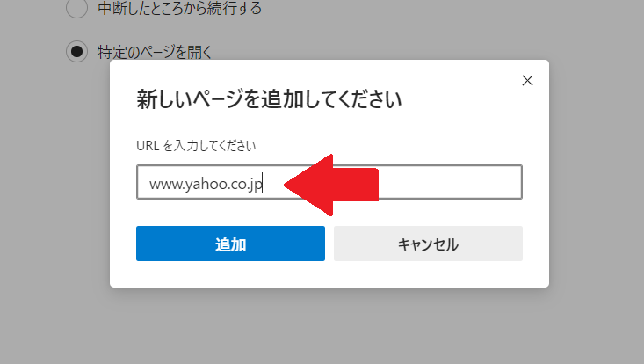Image resolution: width=644 pixels, height=364 pixels.
Task: Select the 中断したところから続行する radio button
Action: 76,8
